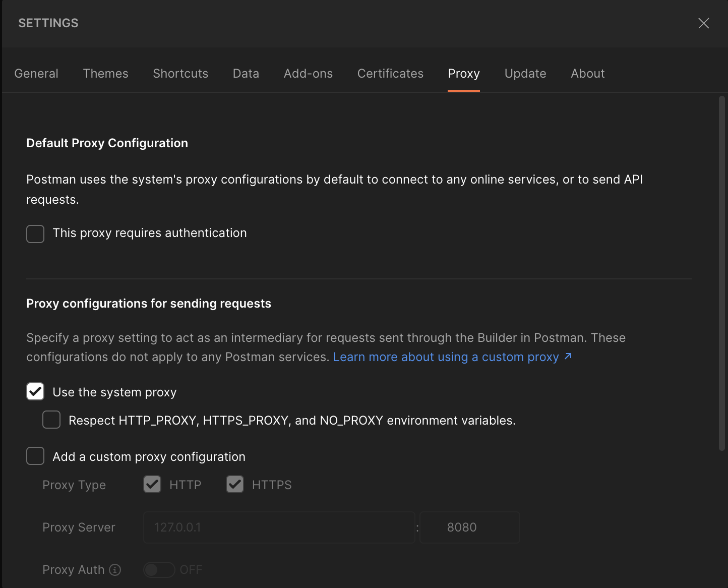Focus the proxy port field 8080
The width and height of the screenshot is (728, 588).
tap(470, 527)
